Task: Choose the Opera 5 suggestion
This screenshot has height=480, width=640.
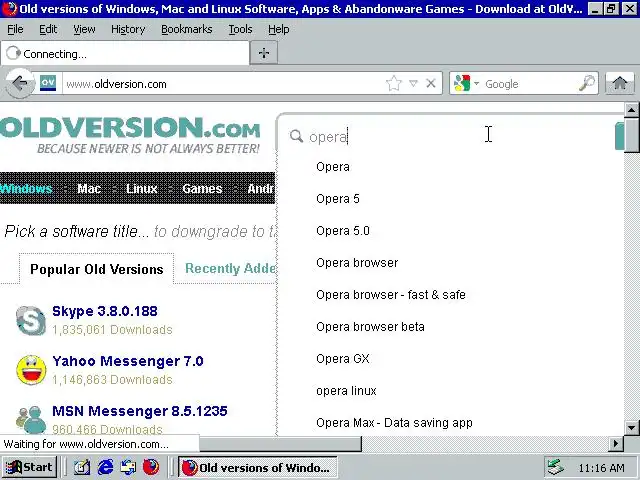Action: [338, 199]
